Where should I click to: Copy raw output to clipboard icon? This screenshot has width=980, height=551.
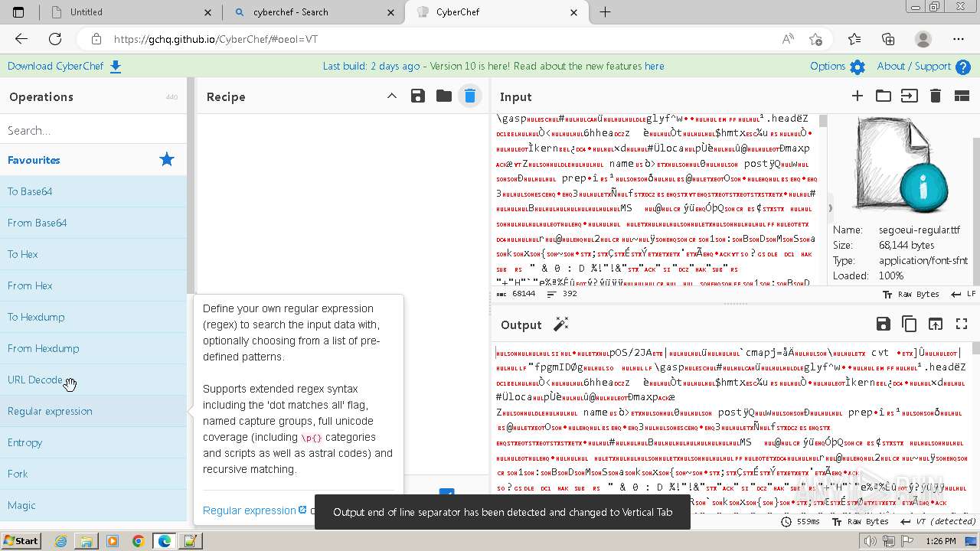pos(910,324)
